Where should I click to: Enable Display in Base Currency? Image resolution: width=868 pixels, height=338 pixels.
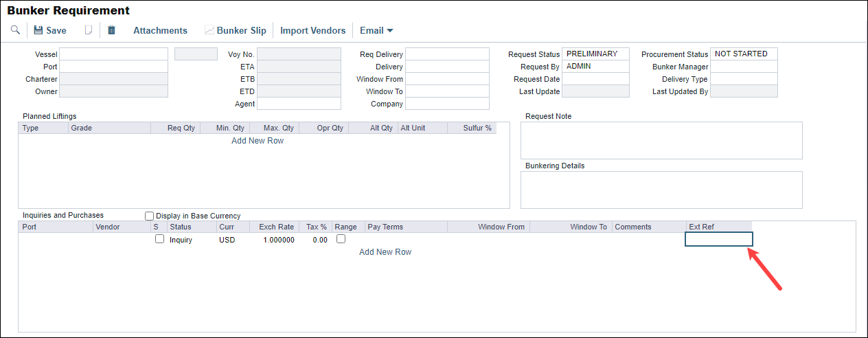click(x=150, y=216)
